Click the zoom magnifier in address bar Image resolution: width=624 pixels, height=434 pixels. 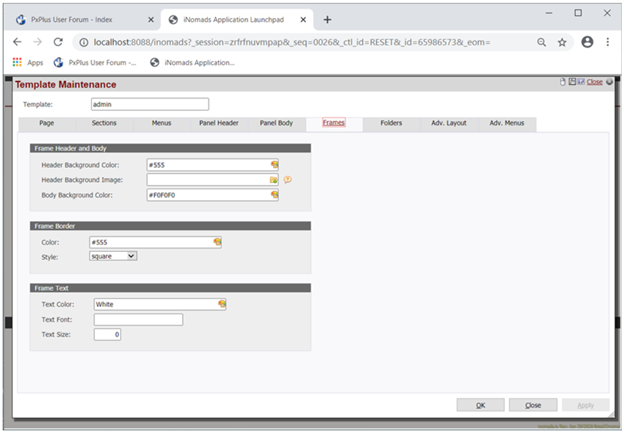point(541,42)
